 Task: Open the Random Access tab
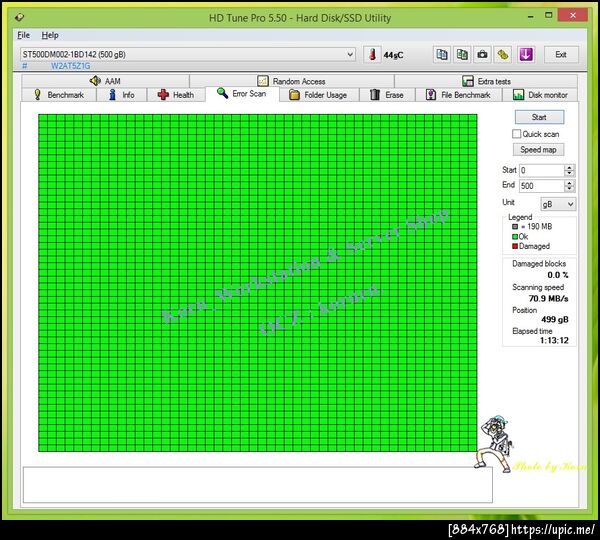[x=292, y=81]
